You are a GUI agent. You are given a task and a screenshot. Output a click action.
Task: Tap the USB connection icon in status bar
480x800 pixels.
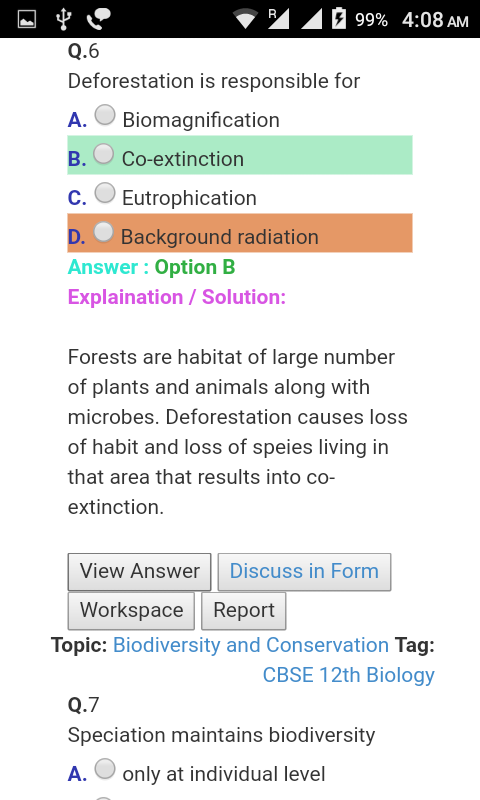pos(63,19)
